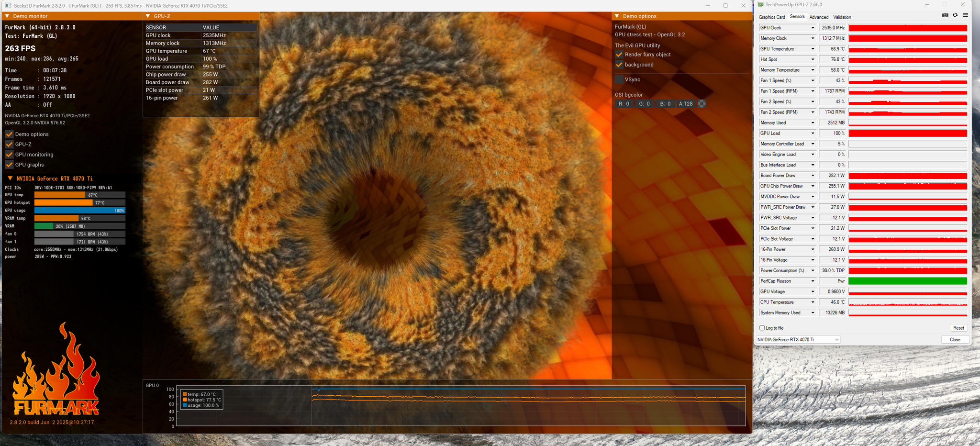Click the green VRAM 20% usage bar
Viewport: 980px width, 446px height.
(x=44, y=226)
